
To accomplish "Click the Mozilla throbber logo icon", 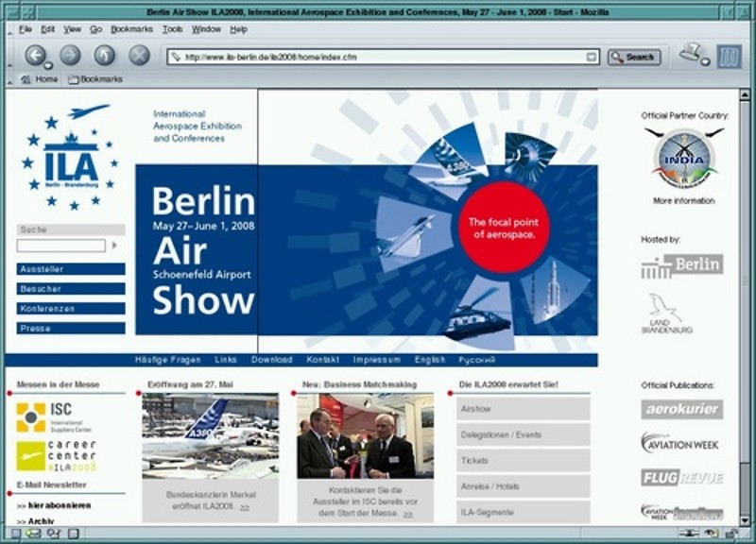I will tap(729, 57).
